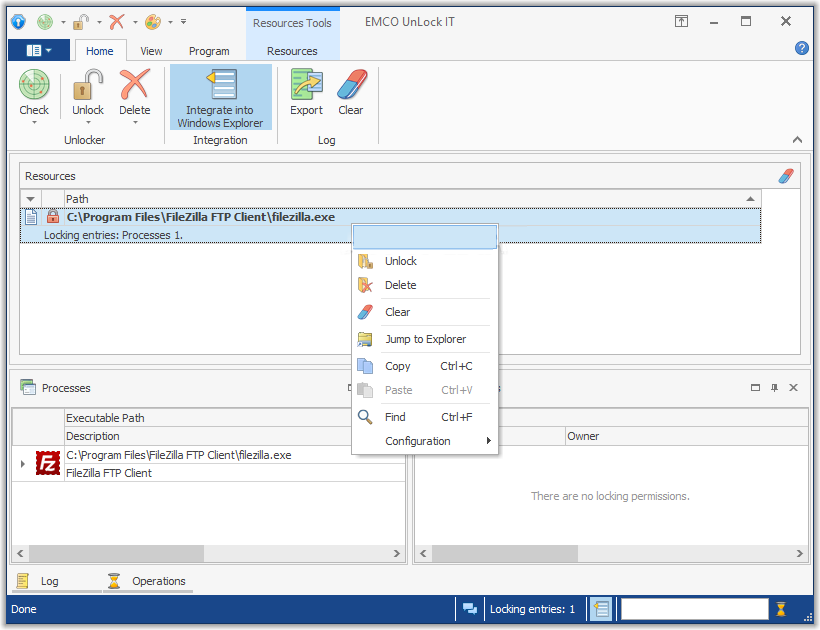Click the Clear eraser icon in the Log group

click(351, 83)
